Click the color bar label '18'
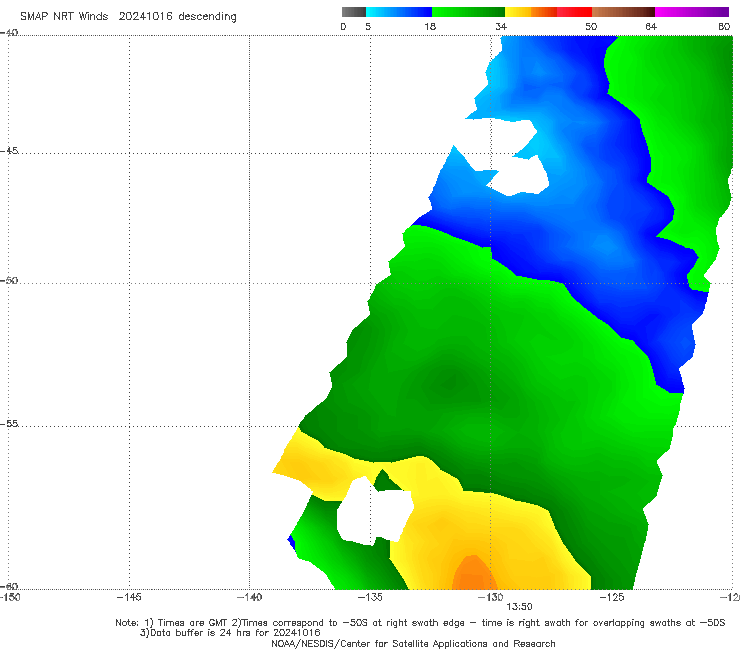740x650 pixels. point(430,26)
